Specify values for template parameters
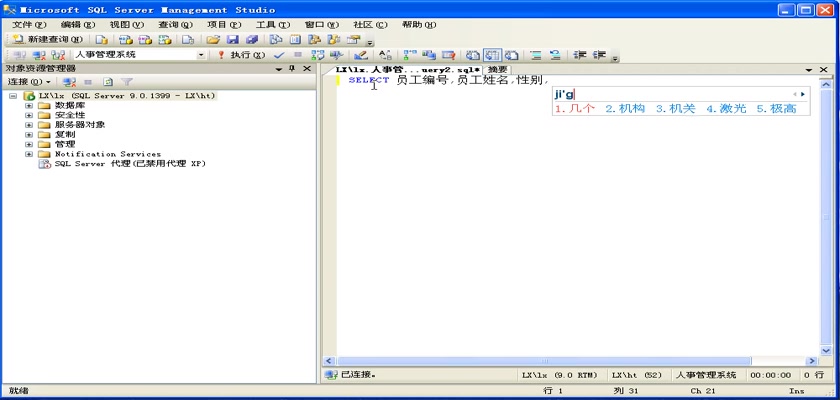The width and height of the screenshot is (840, 400). [x=385, y=55]
